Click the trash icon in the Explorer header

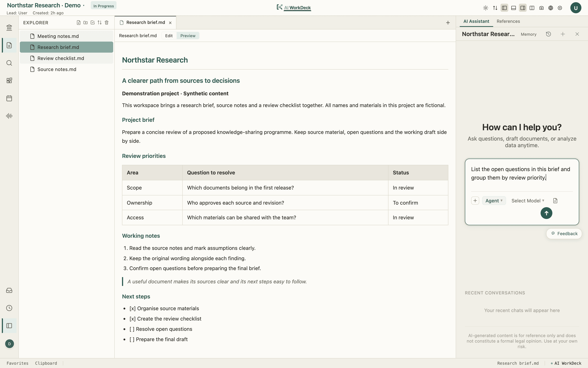click(x=107, y=23)
